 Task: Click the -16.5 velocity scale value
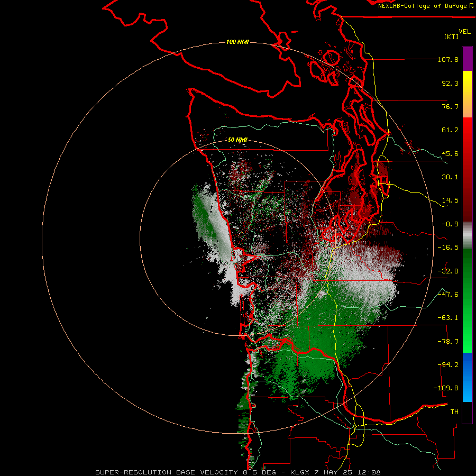point(448,248)
